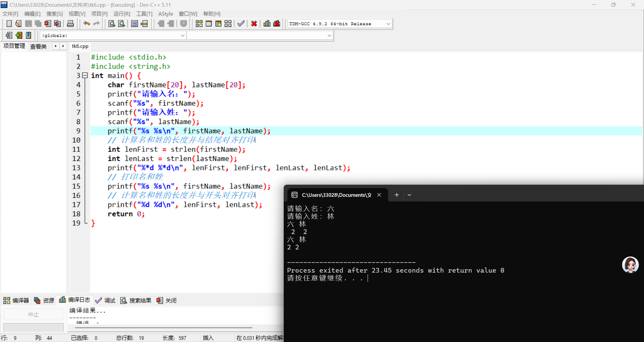Click the compile log horizontal scrollbar
The height and width of the screenshot is (342, 644).
point(164,327)
